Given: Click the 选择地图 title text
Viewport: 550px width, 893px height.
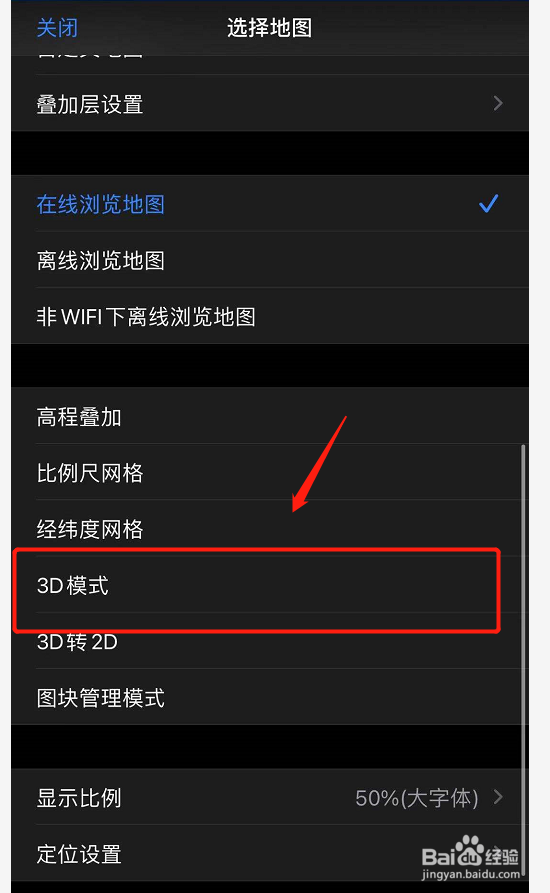Looking at the screenshot, I should coord(269,27).
